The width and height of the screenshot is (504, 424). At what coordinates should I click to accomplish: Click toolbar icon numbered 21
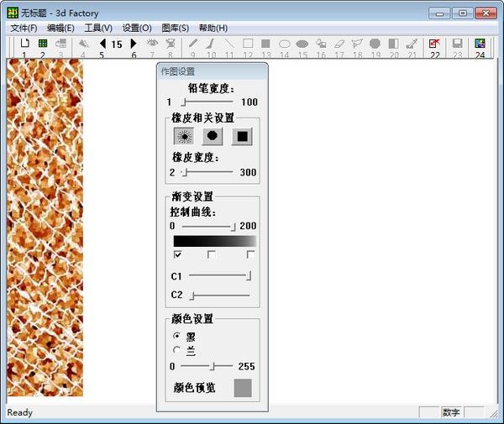coord(412,43)
